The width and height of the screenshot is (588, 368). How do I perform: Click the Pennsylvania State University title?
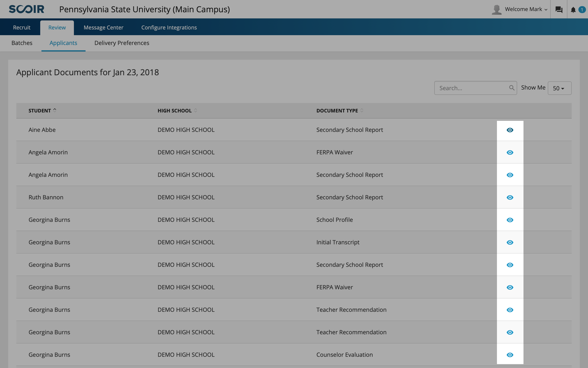click(x=145, y=9)
